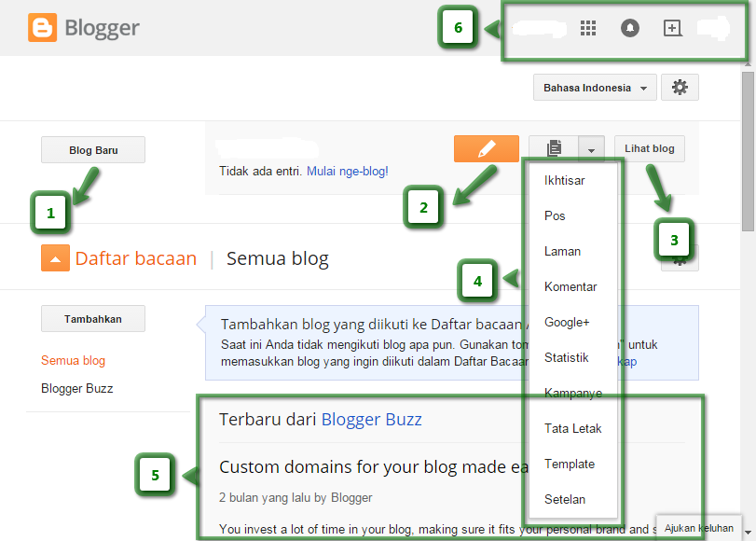
Task: Click the '2 bulan yang lalu by Blogger' text
Action: [296, 497]
